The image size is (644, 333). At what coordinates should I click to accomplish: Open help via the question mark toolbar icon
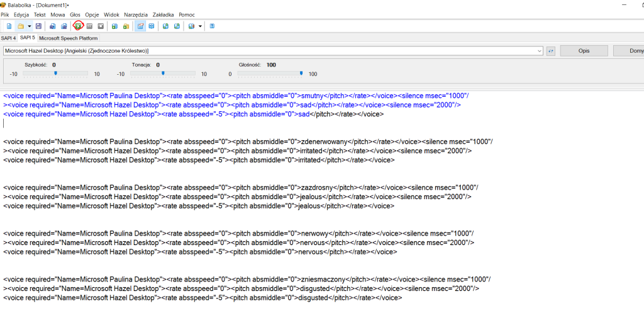click(x=212, y=26)
